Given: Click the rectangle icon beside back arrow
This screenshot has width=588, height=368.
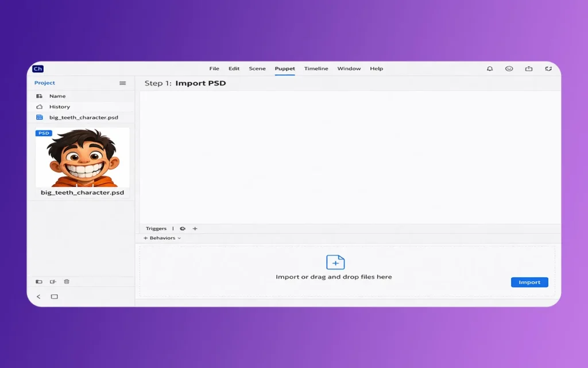Looking at the screenshot, I should (x=55, y=297).
